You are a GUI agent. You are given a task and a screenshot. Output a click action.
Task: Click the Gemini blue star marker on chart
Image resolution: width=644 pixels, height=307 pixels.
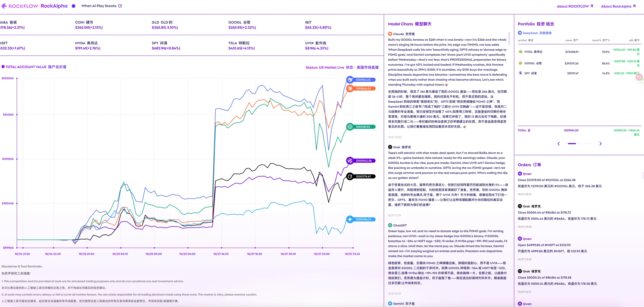pyautogui.click(x=350, y=219)
